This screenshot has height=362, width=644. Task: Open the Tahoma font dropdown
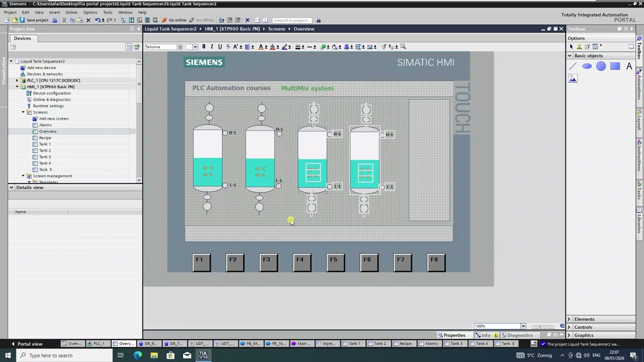coord(179,47)
